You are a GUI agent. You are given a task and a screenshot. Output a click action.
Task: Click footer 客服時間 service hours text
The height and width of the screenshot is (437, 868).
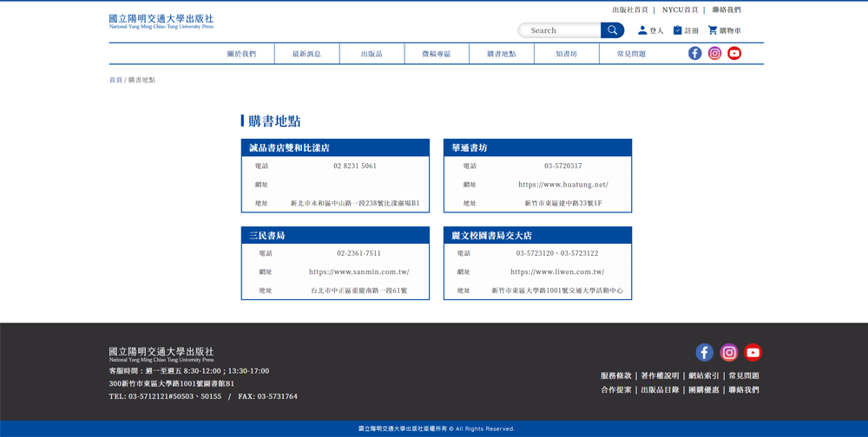[188, 371]
